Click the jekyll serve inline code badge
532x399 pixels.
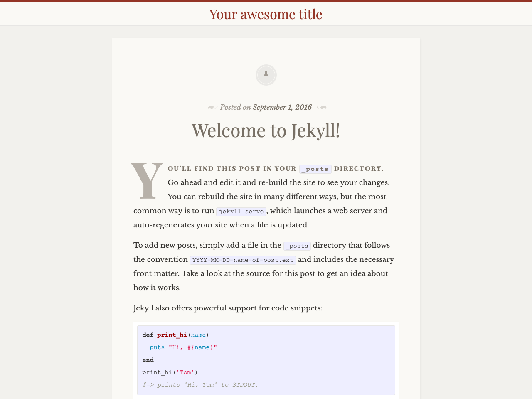[241, 211]
